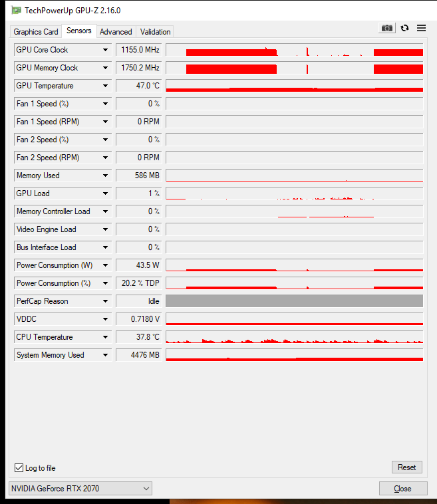Click the CPU Temperature history graph
Image resolution: width=437 pixels, height=504 pixels.
coord(295,337)
